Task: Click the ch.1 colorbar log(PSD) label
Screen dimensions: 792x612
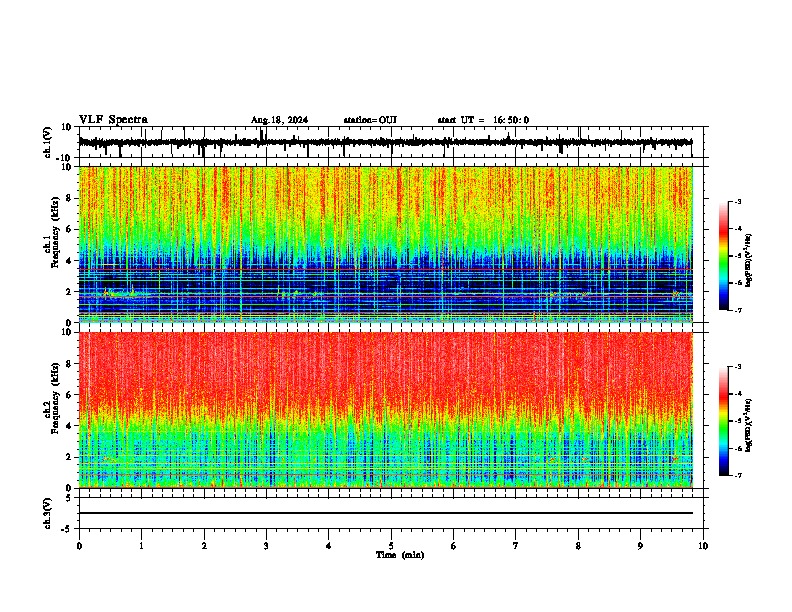Action: 748,261
